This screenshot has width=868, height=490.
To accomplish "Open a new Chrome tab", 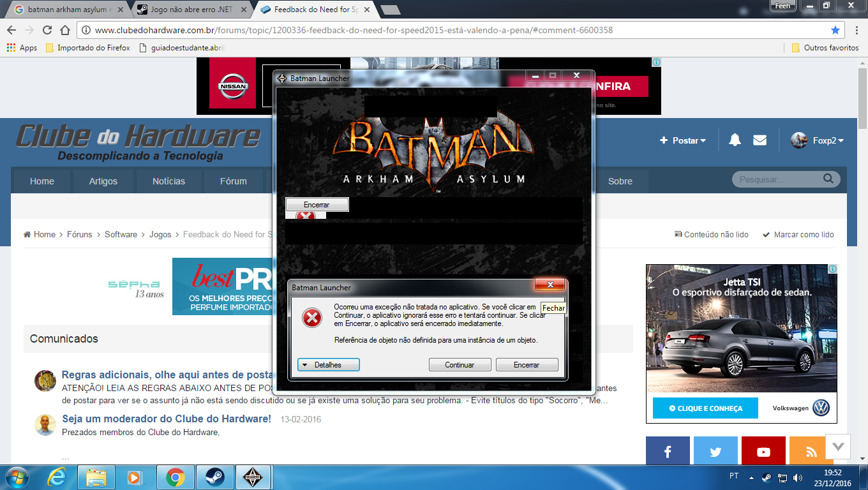I will tap(390, 10).
